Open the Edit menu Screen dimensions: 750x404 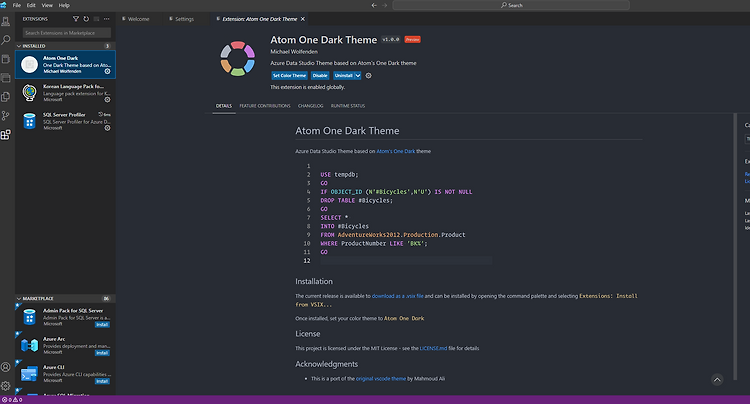31,5
